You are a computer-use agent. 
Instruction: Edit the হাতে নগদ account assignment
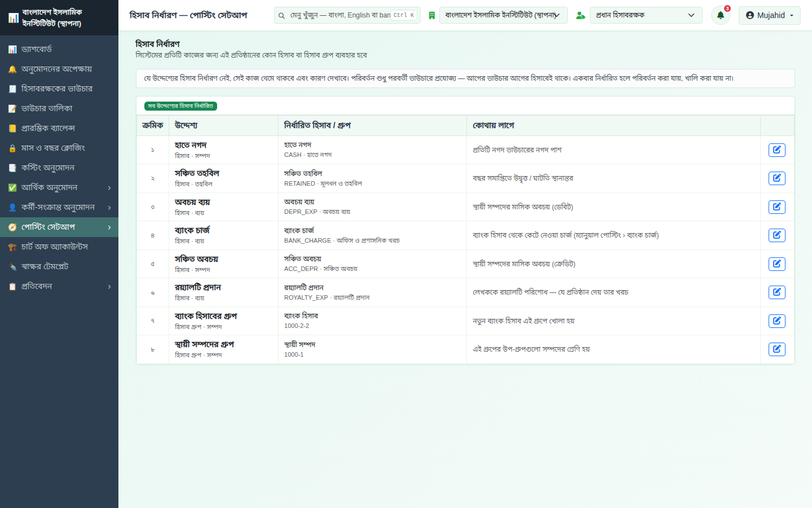[x=776, y=150]
